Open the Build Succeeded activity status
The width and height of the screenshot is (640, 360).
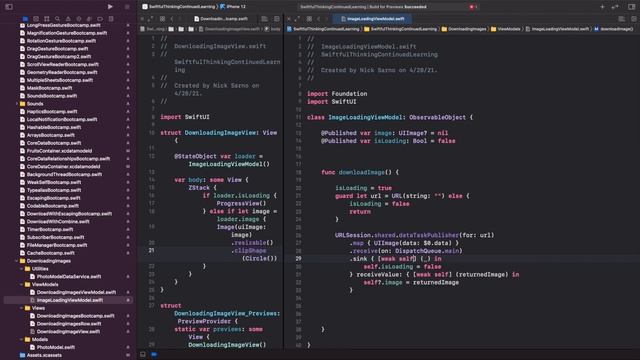pyautogui.click(x=363, y=7)
